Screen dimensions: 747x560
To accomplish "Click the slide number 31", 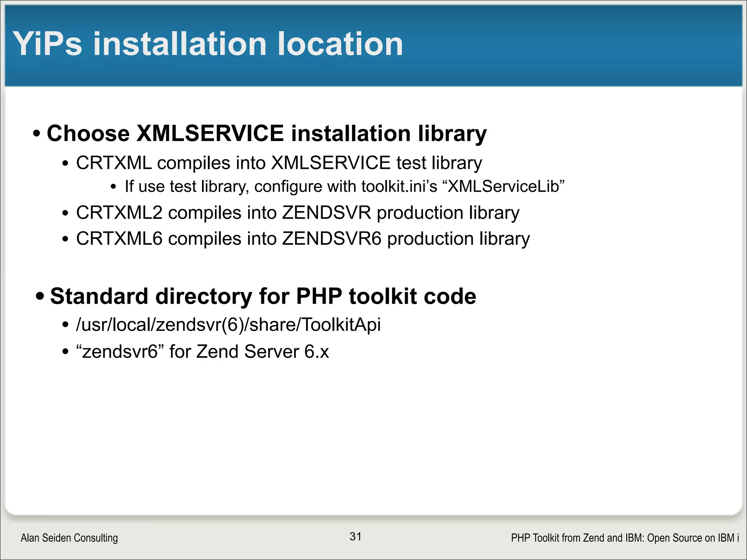I will click(x=356, y=536).
